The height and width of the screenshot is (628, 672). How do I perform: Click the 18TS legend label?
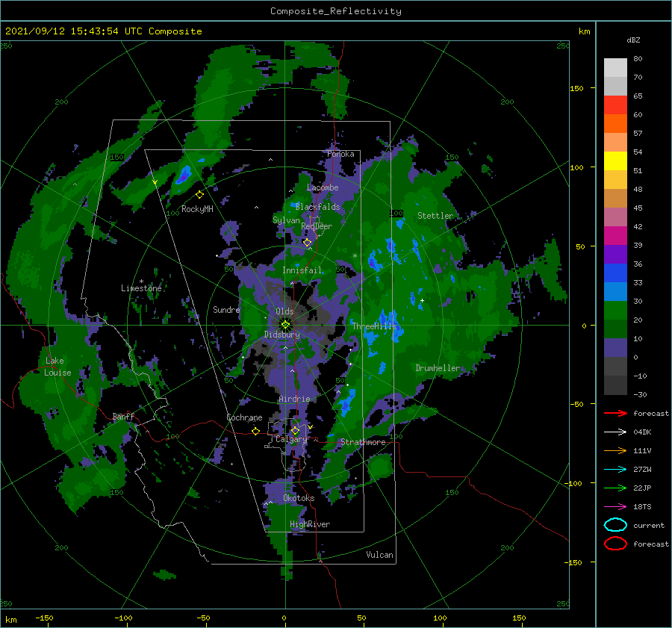pyautogui.click(x=642, y=507)
